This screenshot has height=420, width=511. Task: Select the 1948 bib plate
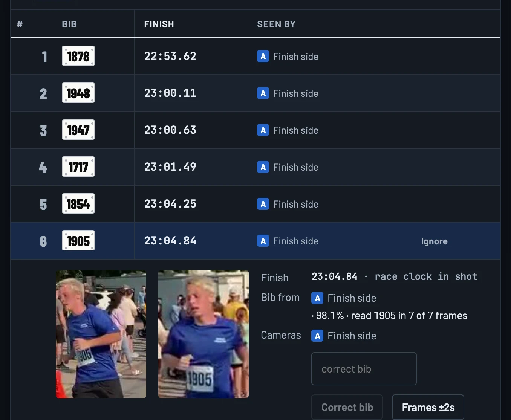pyautogui.click(x=78, y=93)
